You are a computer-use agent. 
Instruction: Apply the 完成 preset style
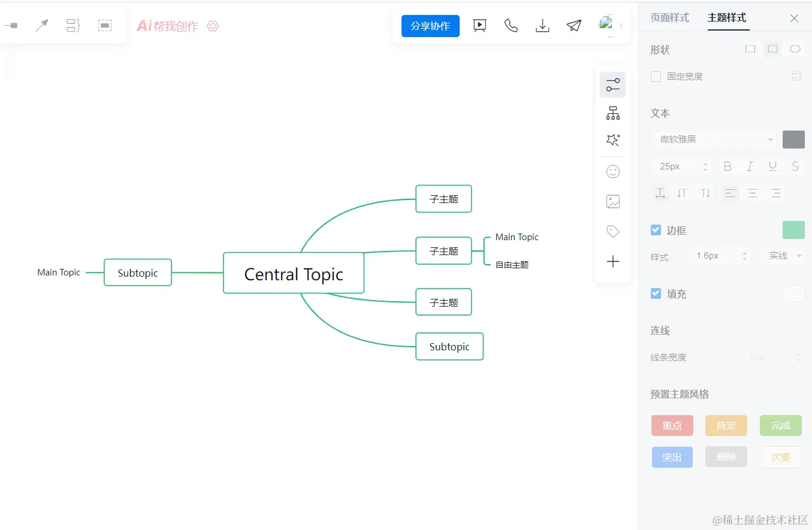coord(781,425)
